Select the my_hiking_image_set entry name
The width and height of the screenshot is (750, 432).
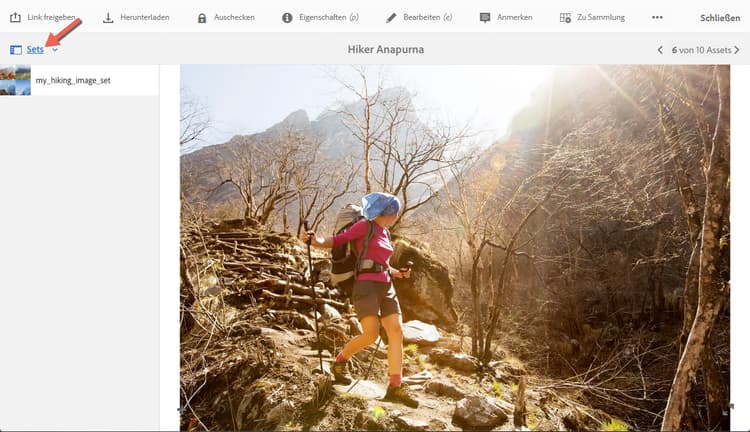tap(73, 80)
